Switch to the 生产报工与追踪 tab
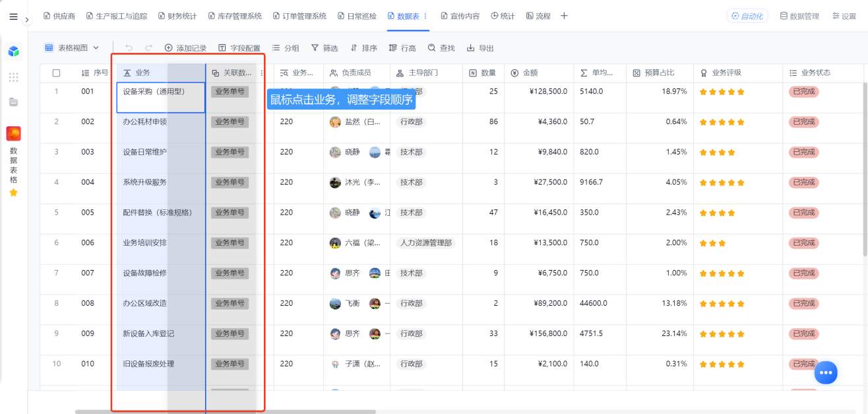 click(x=117, y=16)
